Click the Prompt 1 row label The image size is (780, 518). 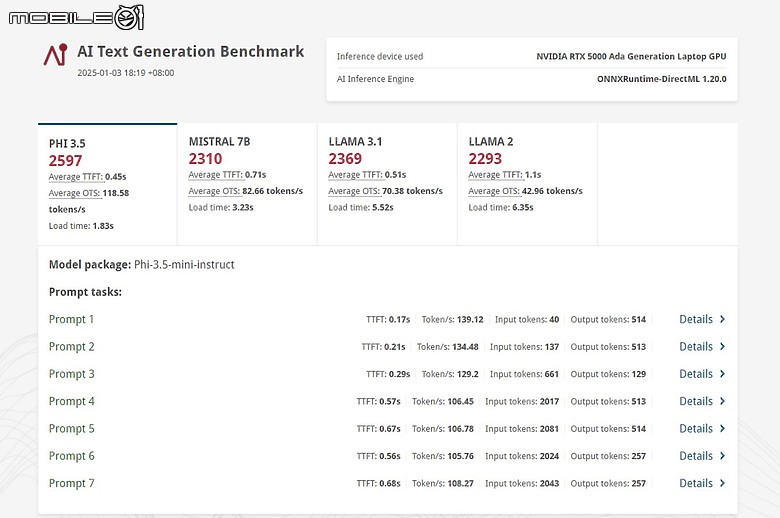(71, 319)
